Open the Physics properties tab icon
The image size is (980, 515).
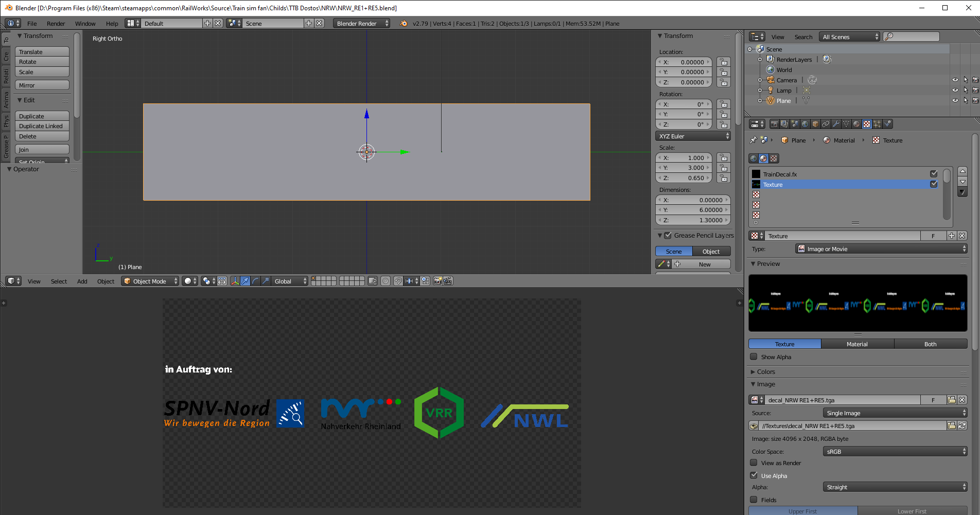point(887,124)
